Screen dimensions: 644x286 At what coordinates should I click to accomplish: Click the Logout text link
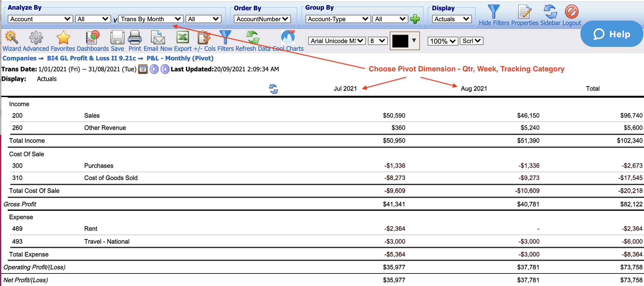[x=572, y=23]
